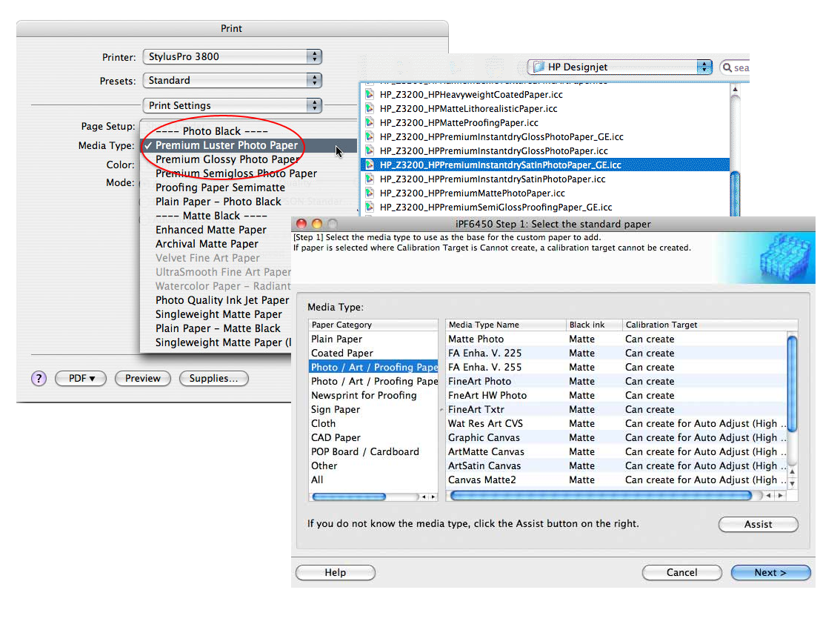The image size is (840, 630).
Task: Choose Photo Quality Ink Jet Paper
Action: 222,300
